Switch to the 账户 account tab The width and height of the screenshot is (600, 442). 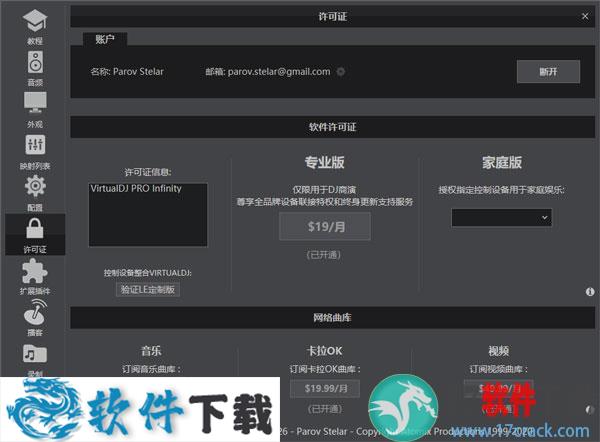click(105, 39)
